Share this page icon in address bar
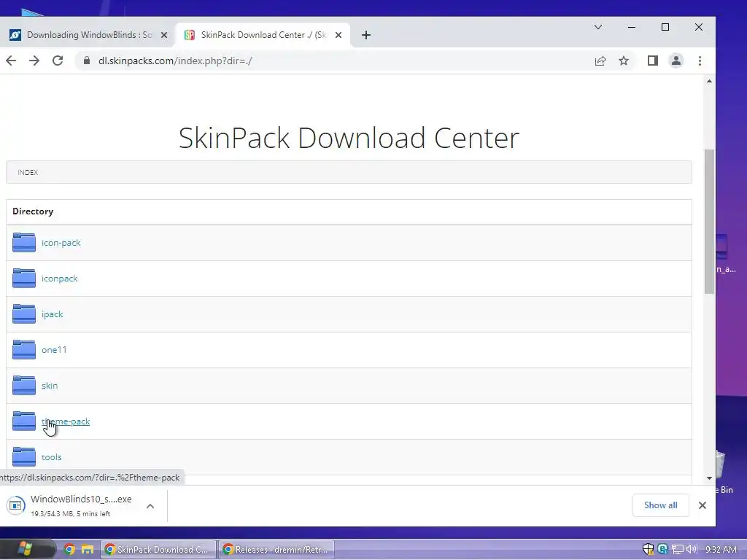The height and width of the screenshot is (560, 747). [x=600, y=61]
